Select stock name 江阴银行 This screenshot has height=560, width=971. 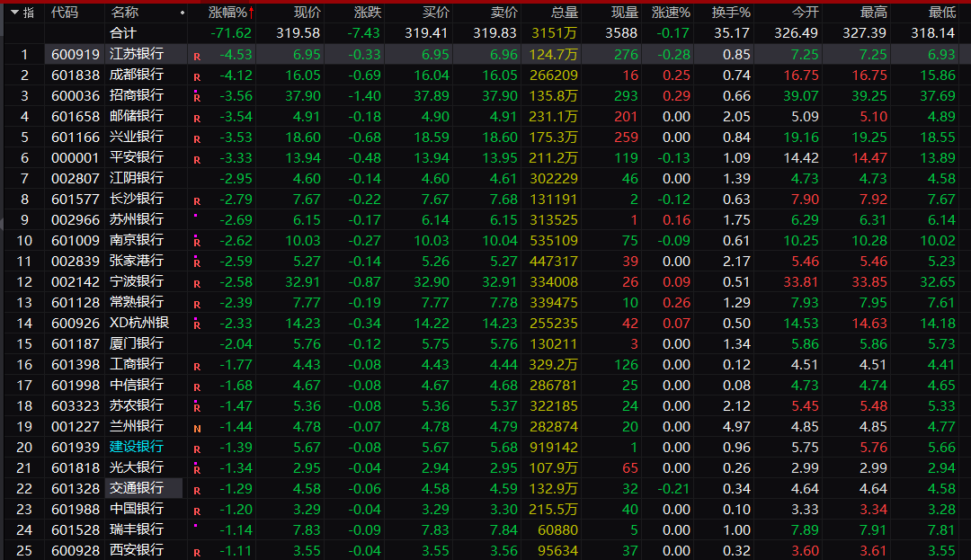pyautogui.click(x=137, y=178)
